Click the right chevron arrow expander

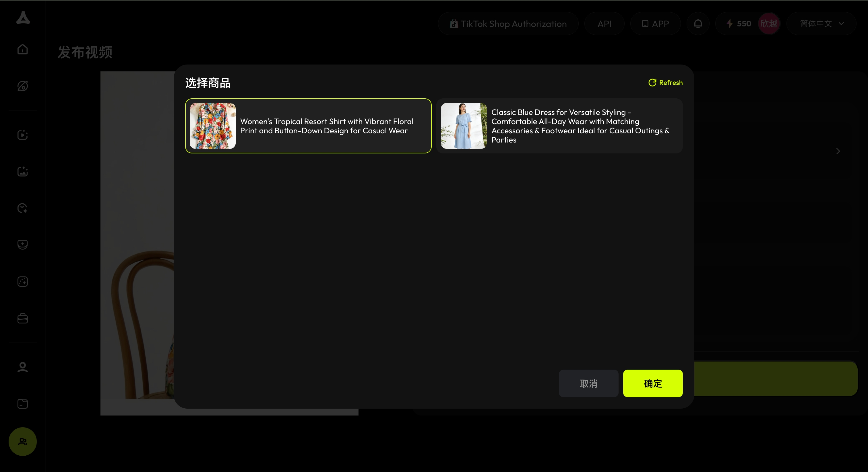tap(838, 151)
